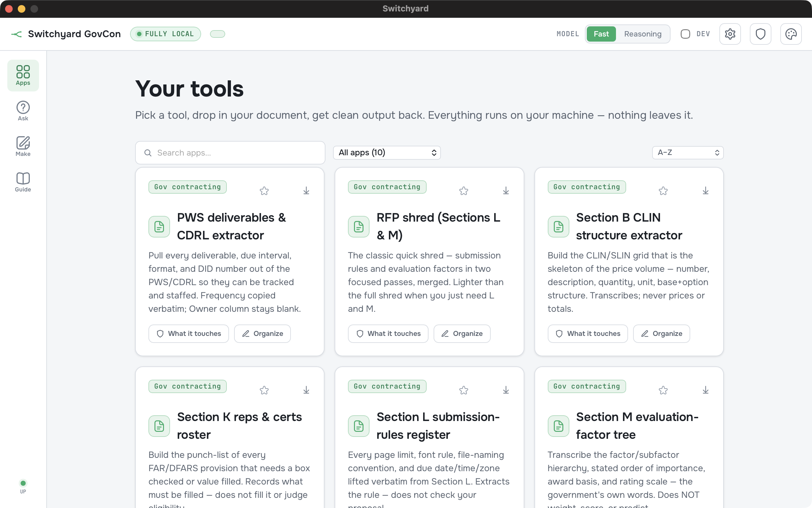
Task: Click the magnifier icon in search box
Action: click(x=147, y=153)
